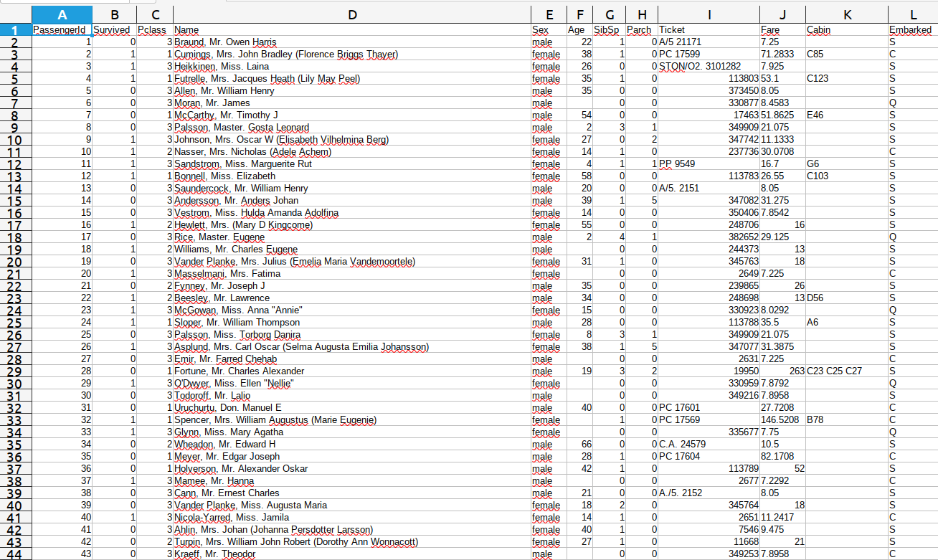Viewport: 938px width, 560px height.
Task: Select column D header
Action: (x=351, y=14)
